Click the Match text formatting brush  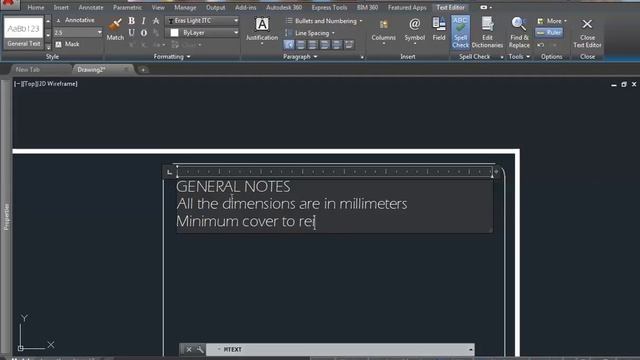click(115, 29)
